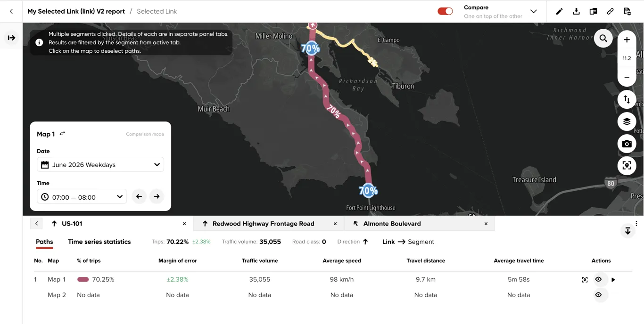Take map screenshot with camera button

(x=627, y=144)
